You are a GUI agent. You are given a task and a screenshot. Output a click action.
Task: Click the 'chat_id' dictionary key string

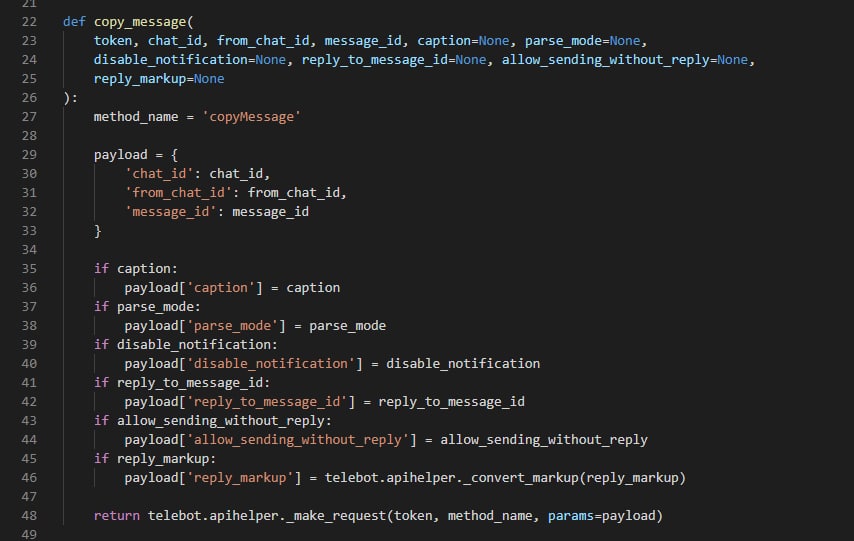(159, 174)
